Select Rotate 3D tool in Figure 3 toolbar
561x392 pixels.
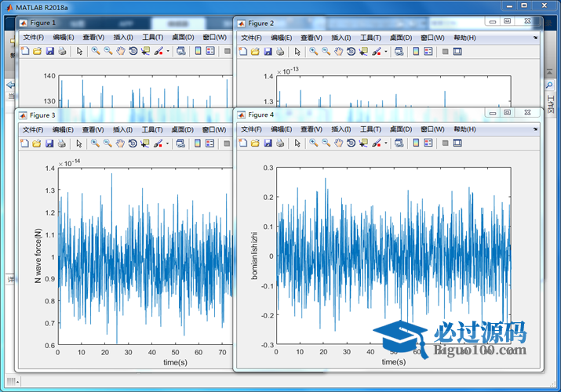pyautogui.click(x=133, y=143)
